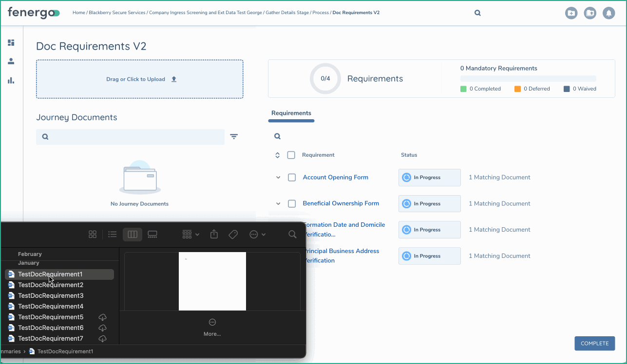
Task: Expand the Account Opening Form row
Action: click(278, 178)
